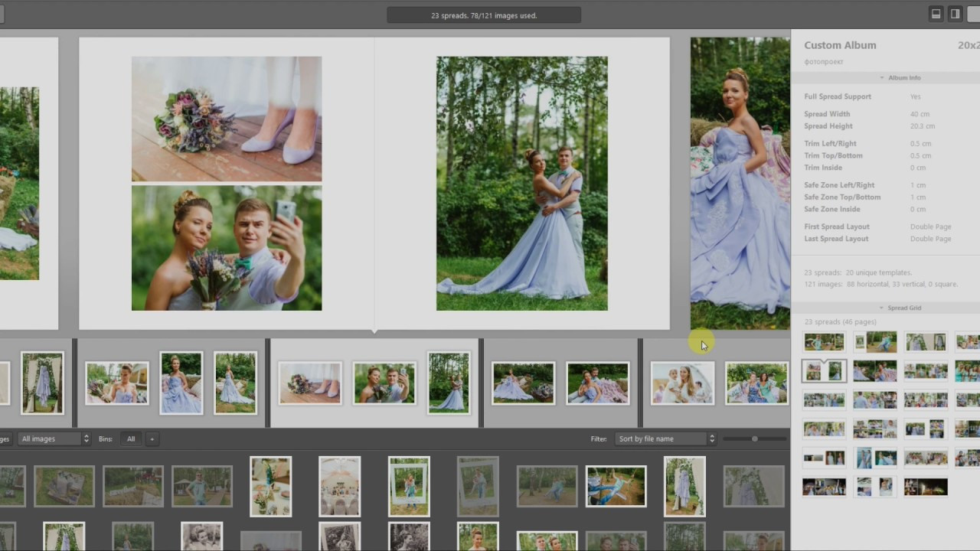Screen dimensions: 980x551
Task: Click the selfie thumbnail in the filmstrip
Action: 384,383
